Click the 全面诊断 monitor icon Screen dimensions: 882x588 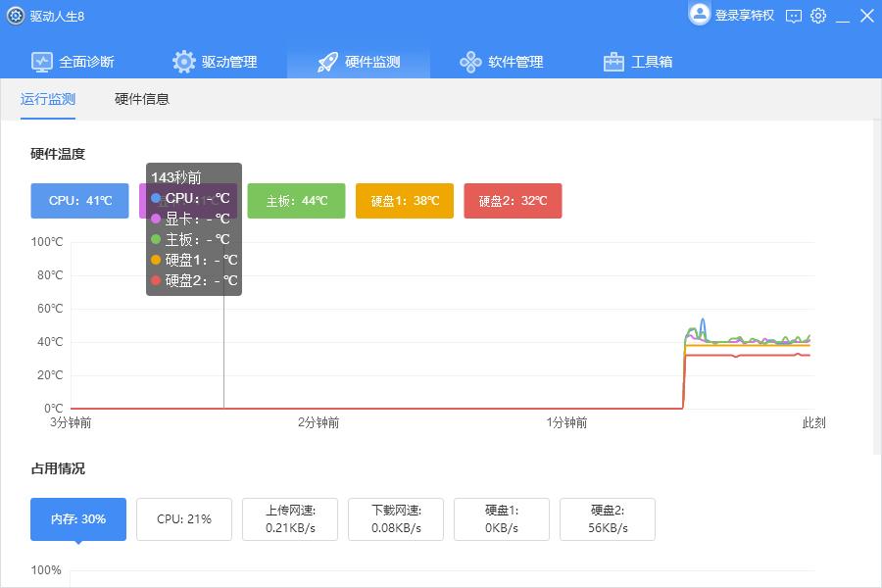pos(42,62)
